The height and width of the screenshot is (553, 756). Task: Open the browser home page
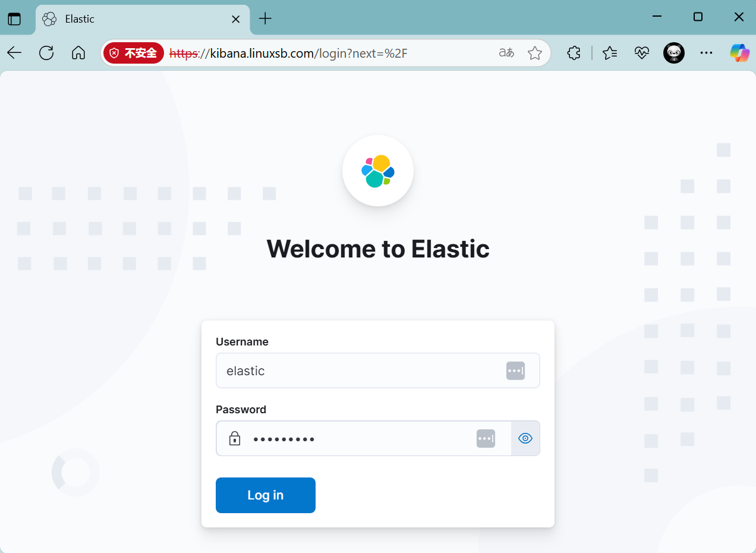pyautogui.click(x=78, y=53)
